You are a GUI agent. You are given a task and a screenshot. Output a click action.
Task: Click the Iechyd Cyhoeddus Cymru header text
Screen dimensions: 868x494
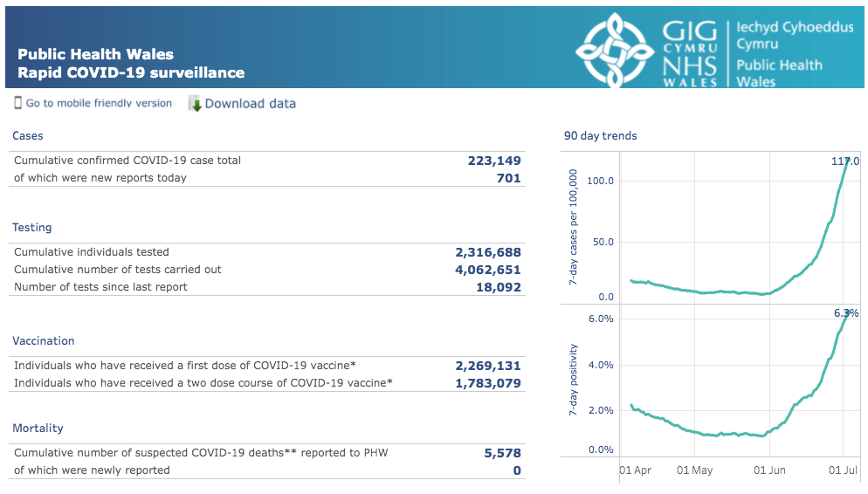(795, 36)
